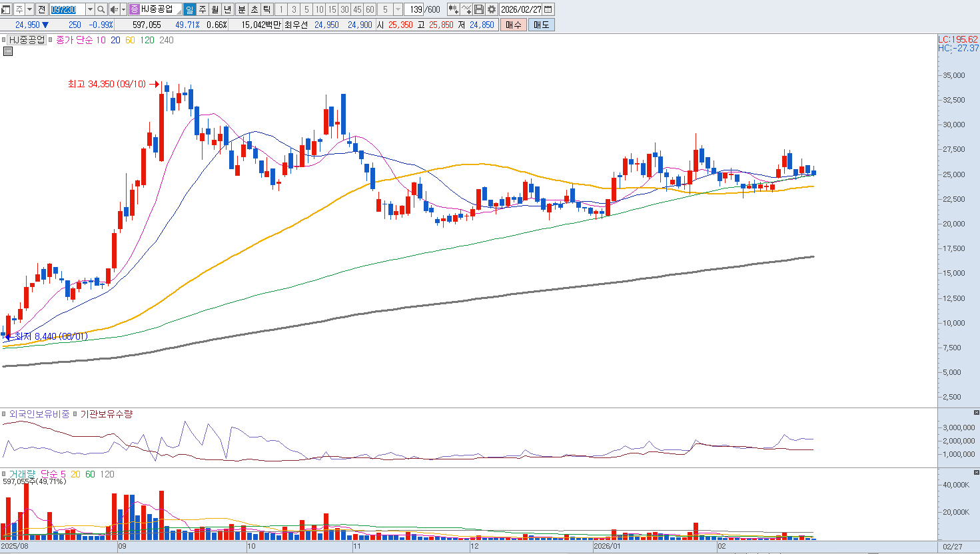This screenshot has width=980, height=554.
Task: Click the speaker sound icon
Action: tap(114, 9)
